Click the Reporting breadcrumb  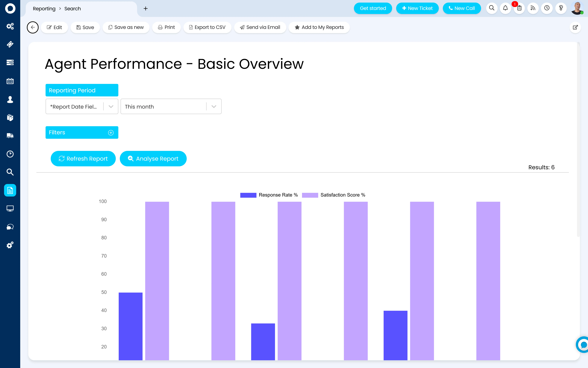coord(44,9)
